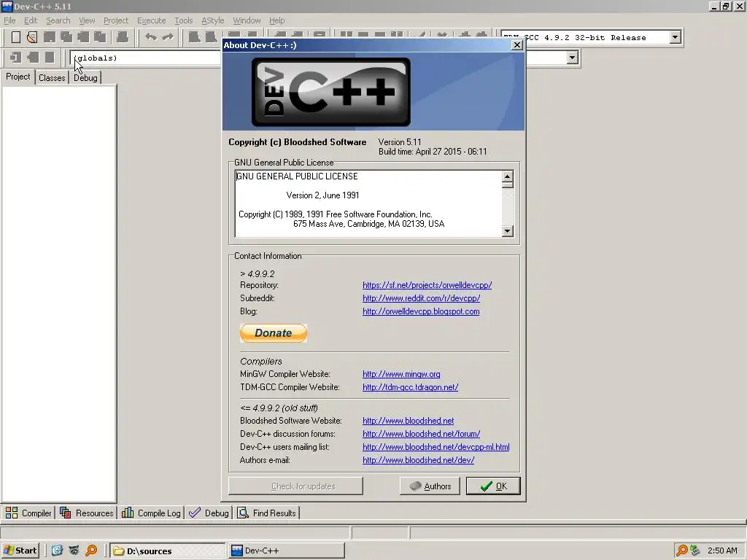Click the Undo arrow icon
The image size is (747, 560).
(151, 37)
